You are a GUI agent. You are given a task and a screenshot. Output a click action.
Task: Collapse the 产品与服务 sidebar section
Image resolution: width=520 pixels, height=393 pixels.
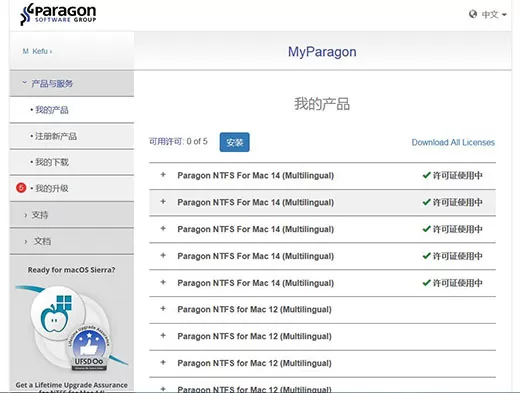72,83
